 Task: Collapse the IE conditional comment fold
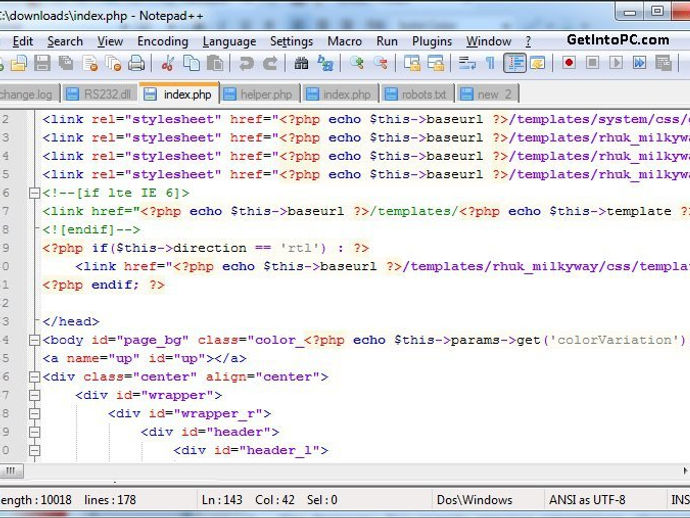click(34, 193)
